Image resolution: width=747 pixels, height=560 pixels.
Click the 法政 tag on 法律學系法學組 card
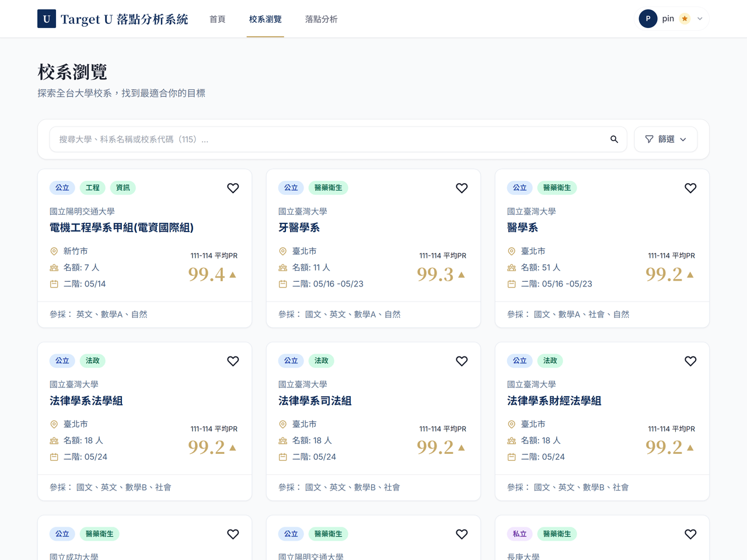(93, 361)
